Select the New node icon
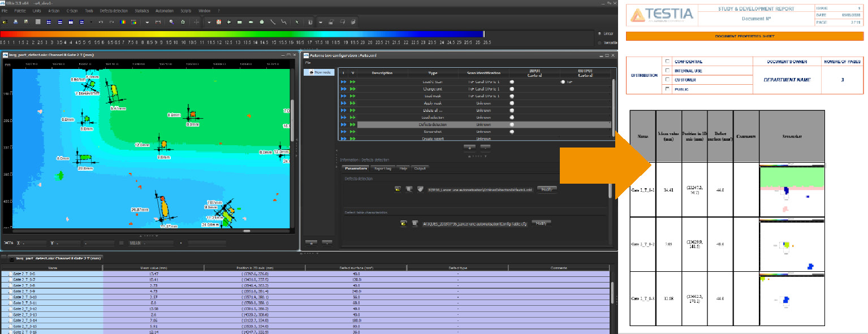Image resolution: width=868 pixels, height=334 pixels. coord(312,72)
